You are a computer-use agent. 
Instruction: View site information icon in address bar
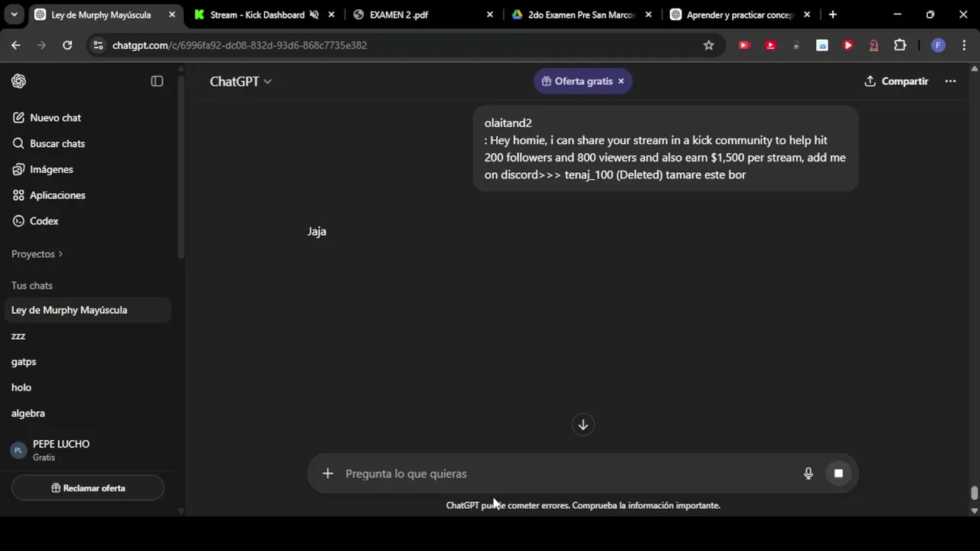point(97,45)
